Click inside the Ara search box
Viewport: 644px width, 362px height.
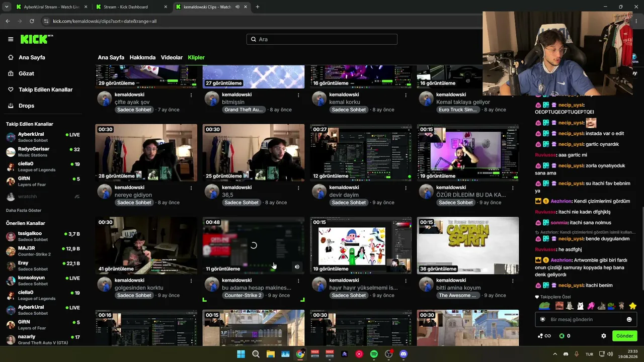click(322, 39)
